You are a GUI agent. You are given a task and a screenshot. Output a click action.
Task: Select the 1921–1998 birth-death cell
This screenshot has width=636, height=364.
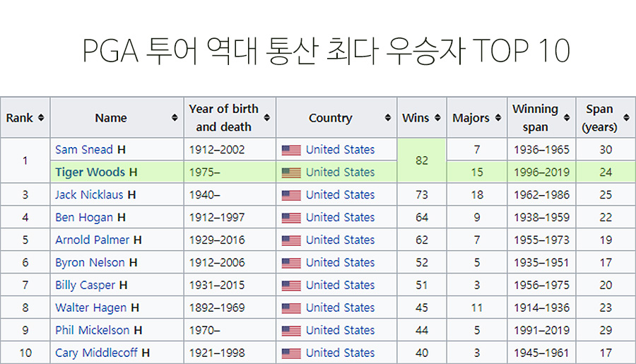click(230, 353)
